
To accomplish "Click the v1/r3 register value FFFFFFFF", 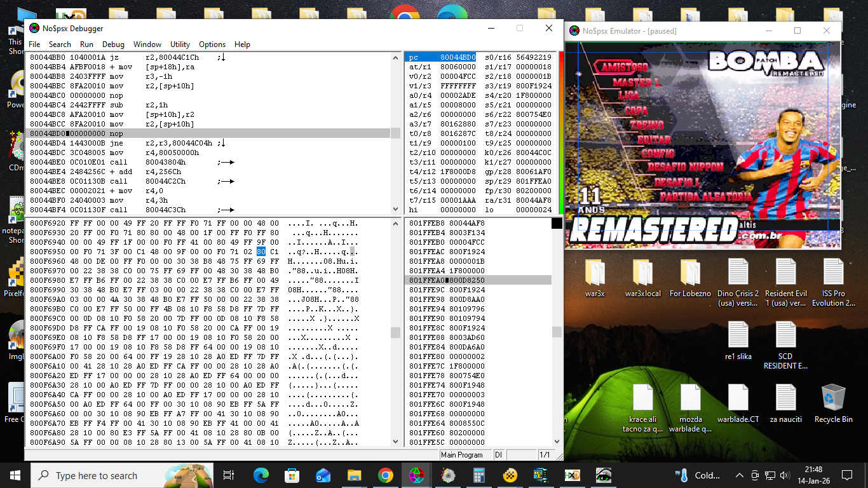I will coord(458,86).
